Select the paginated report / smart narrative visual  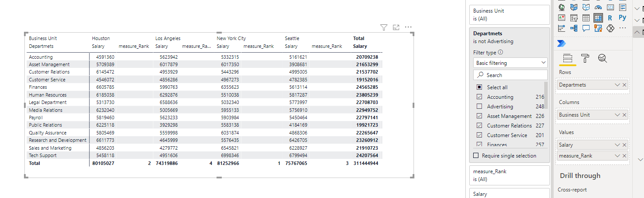click(x=598, y=28)
